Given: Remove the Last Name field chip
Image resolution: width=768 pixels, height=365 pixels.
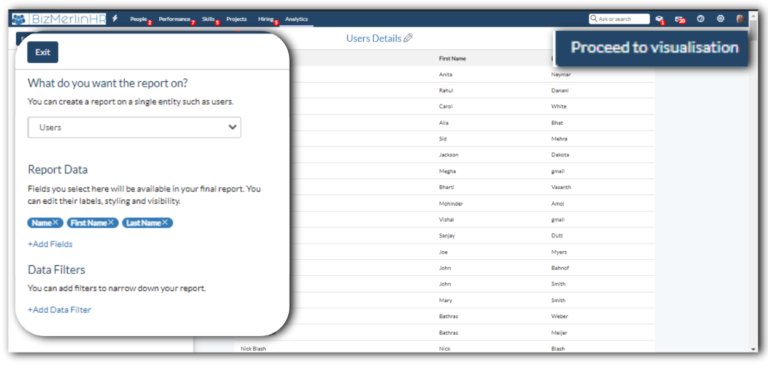Looking at the screenshot, I should coord(165,223).
